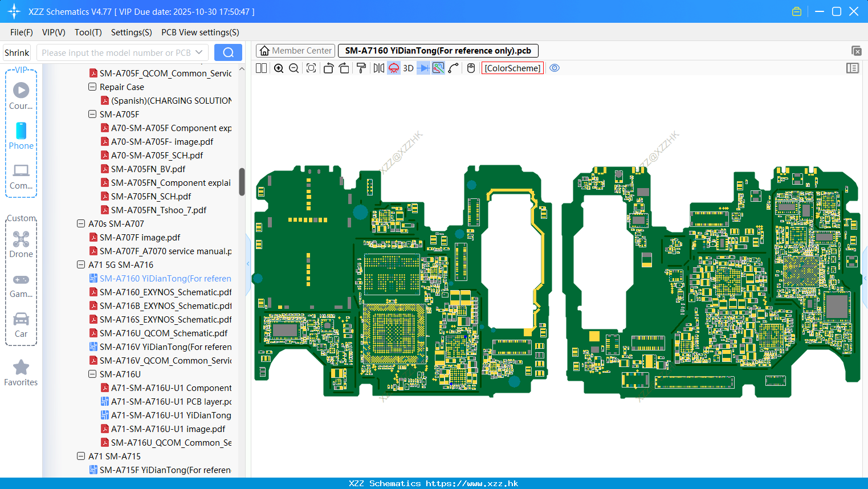This screenshot has height=489, width=868.
Task: Click the file tree scrollbar thumb
Action: pyautogui.click(x=242, y=182)
